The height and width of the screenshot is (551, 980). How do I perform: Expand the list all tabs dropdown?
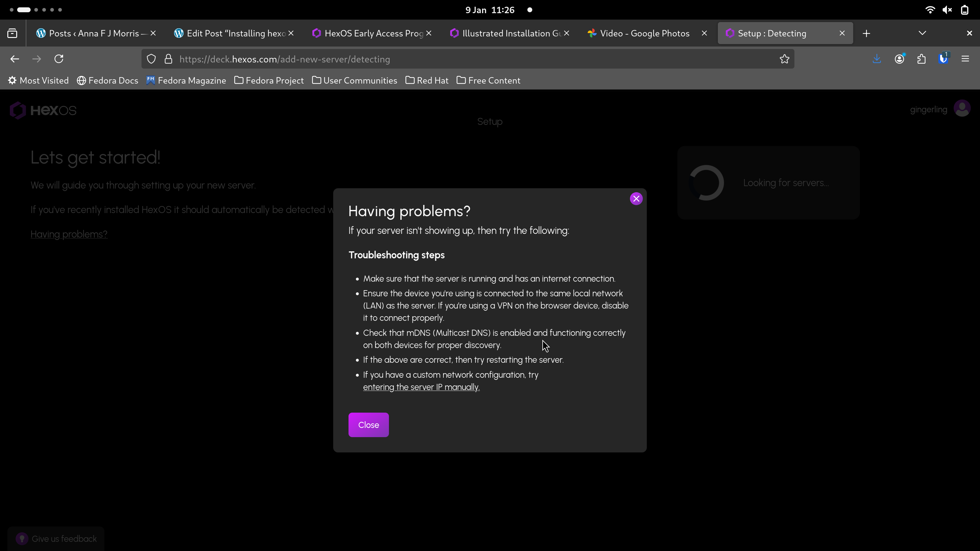[x=922, y=33]
